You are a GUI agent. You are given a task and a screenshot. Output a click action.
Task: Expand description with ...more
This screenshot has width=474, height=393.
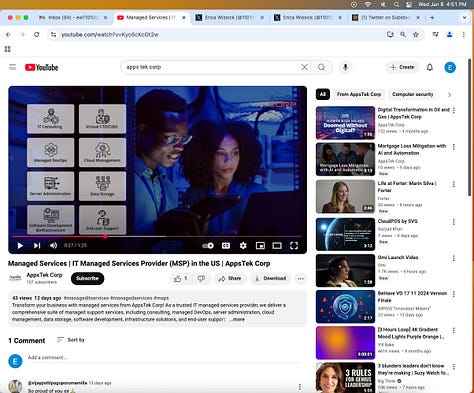(237, 319)
